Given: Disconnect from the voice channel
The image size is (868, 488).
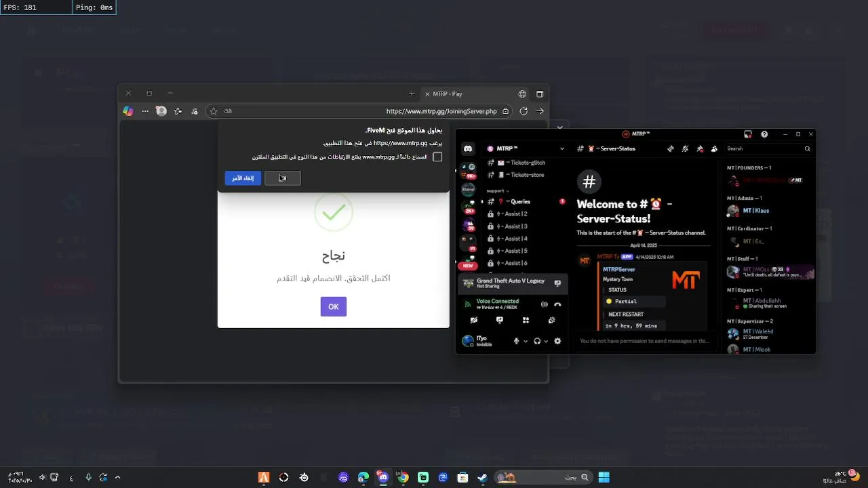Looking at the screenshot, I should click(x=557, y=304).
